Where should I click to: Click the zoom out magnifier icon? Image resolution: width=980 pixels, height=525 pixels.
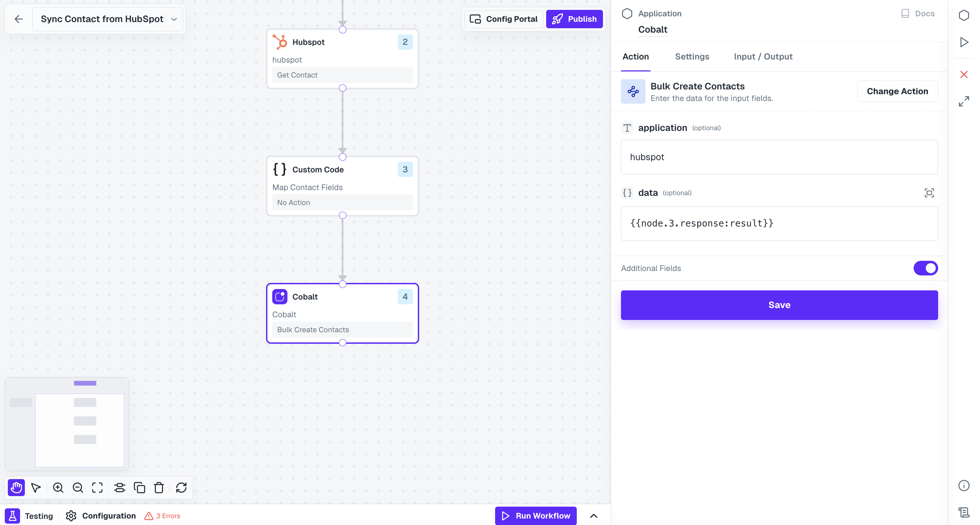point(78,487)
